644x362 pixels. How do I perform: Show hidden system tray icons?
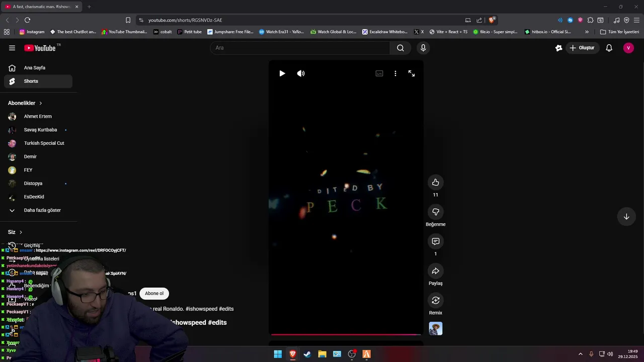tap(580, 354)
